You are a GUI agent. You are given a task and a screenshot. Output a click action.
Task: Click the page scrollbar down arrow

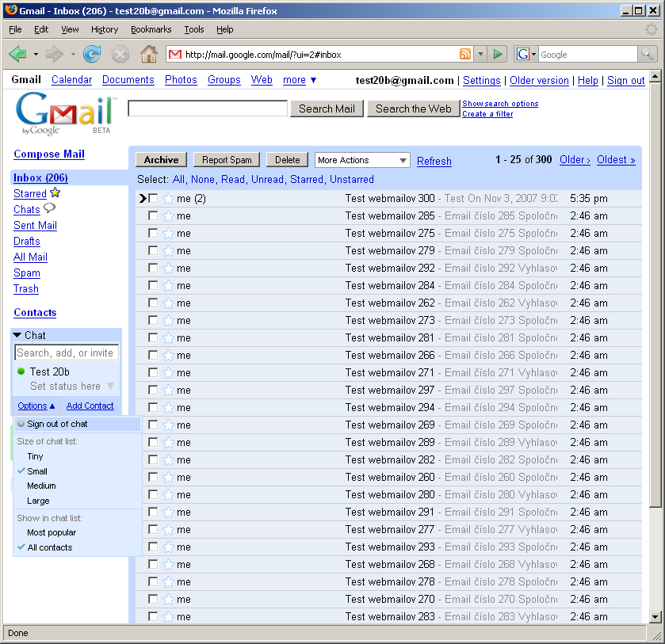point(655,617)
